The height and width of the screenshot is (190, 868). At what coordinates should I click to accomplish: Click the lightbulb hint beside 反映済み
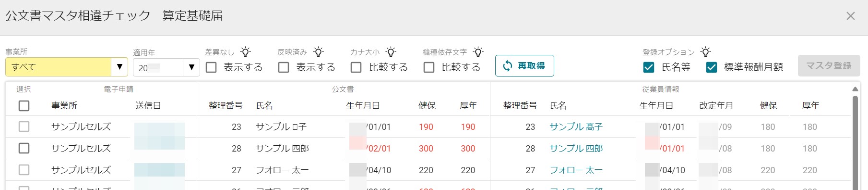point(319,51)
